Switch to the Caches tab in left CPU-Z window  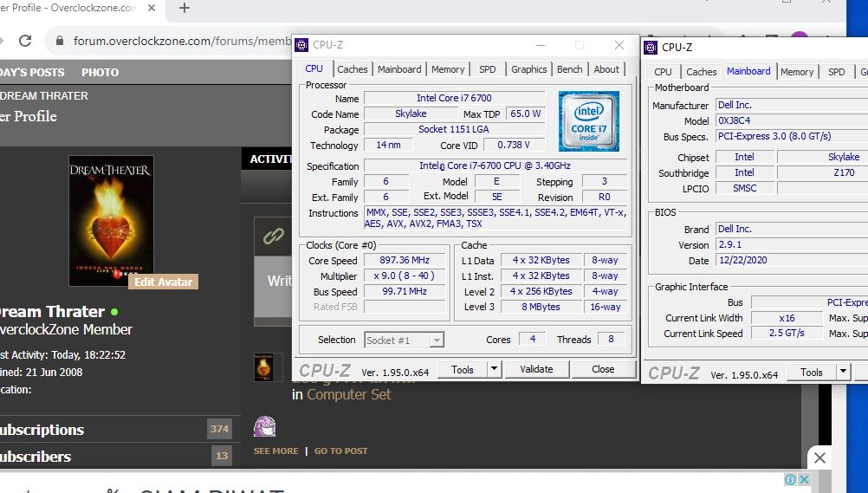click(x=352, y=69)
